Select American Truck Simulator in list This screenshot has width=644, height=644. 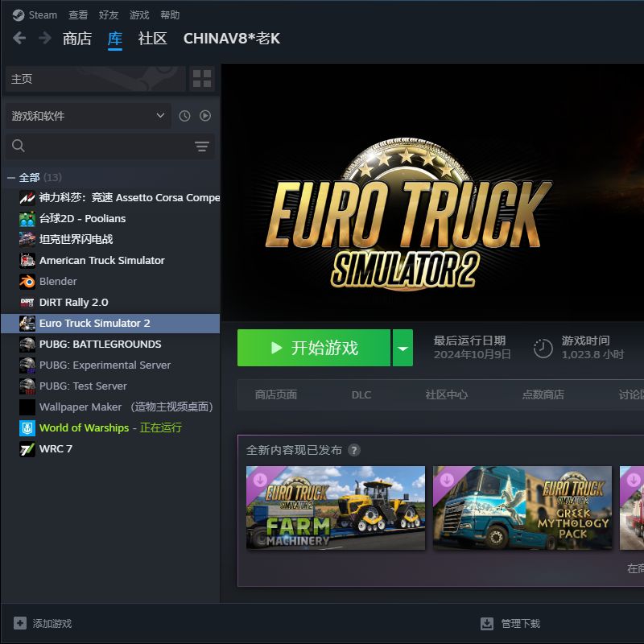tap(110, 260)
